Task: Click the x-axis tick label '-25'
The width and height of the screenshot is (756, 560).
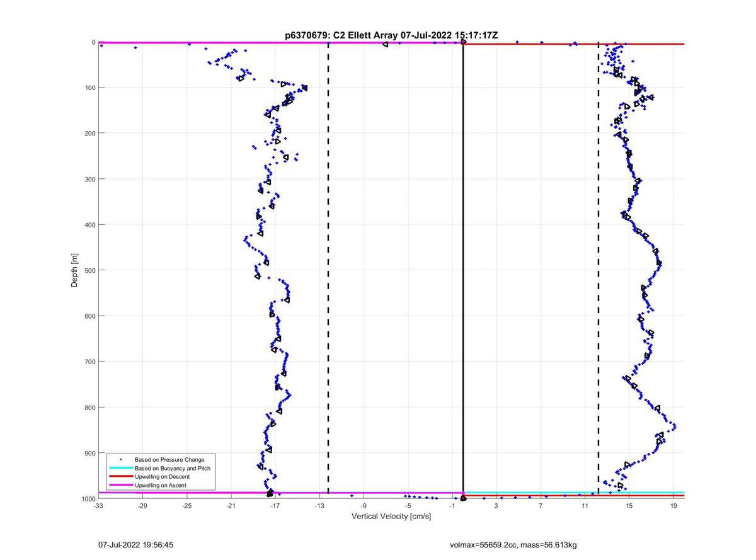Action: pyautogui.click(x=186, y=506)
